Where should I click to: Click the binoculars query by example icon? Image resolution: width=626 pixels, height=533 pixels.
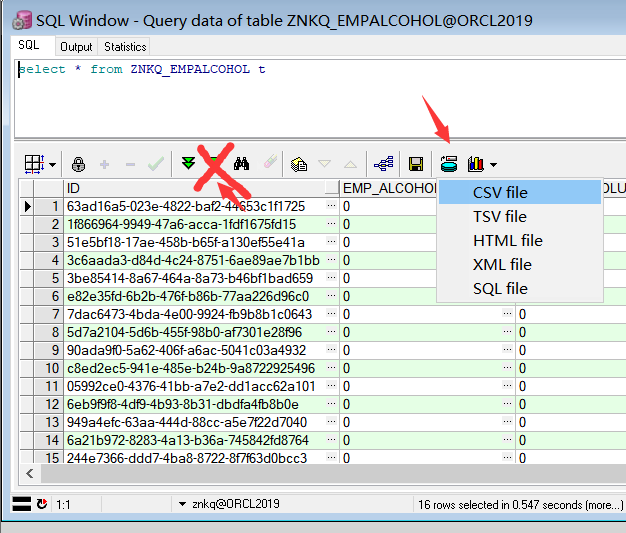[242, 163]
